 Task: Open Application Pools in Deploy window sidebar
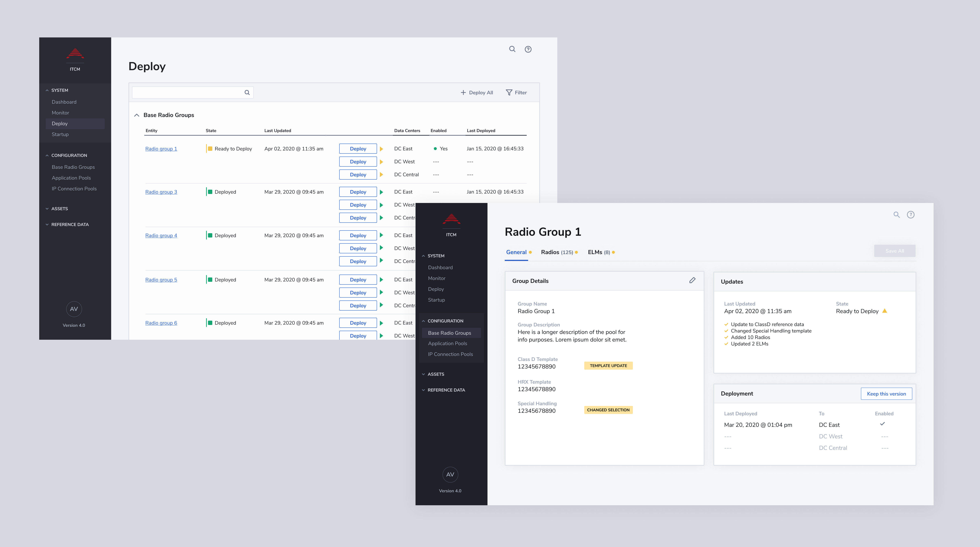71,178
